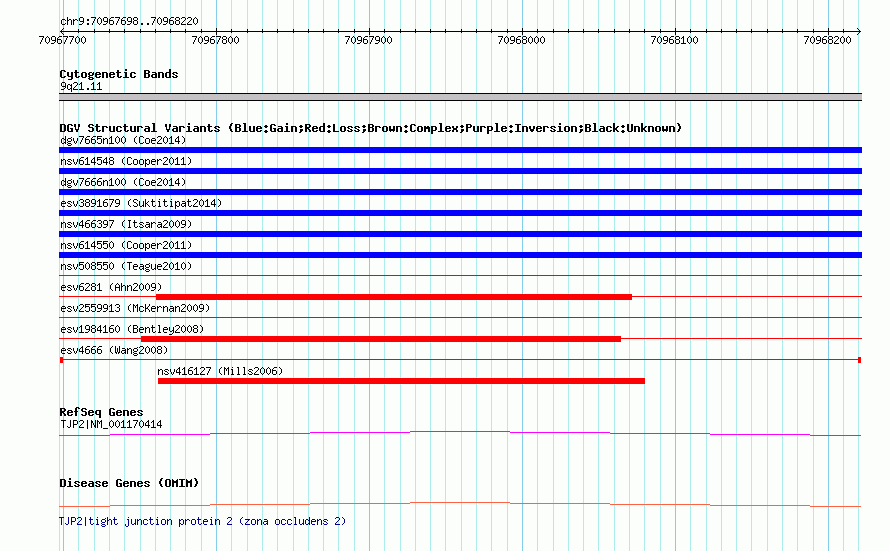Click the orange OMIM disease gene line
This screenshot has height=551, width=890.
(x=460, y=504)
